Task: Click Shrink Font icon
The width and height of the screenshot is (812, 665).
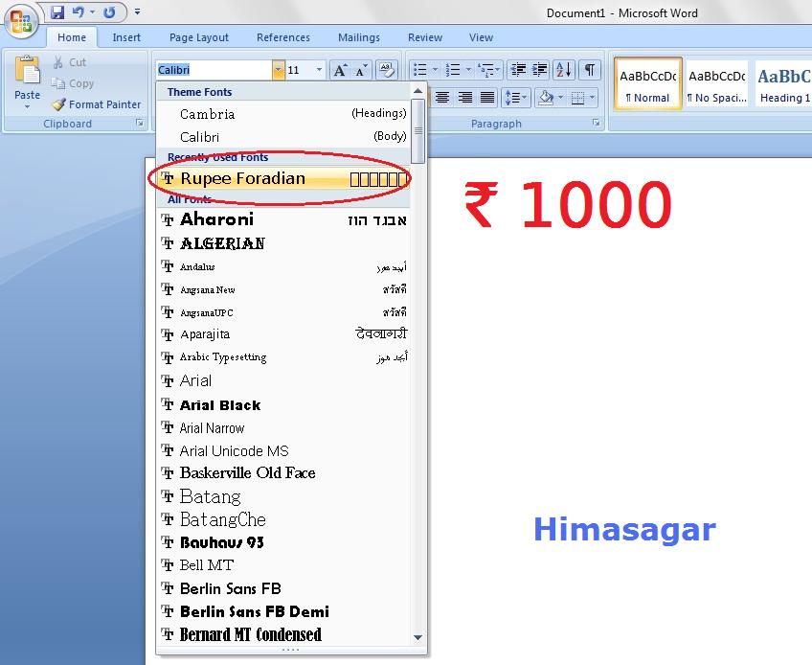Action: [x=361, y=70]
